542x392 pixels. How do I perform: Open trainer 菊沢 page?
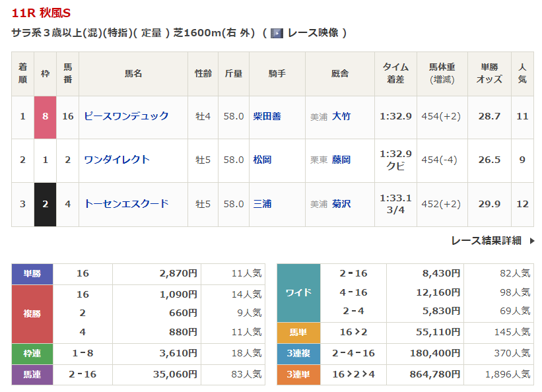[x=341, y=204]
